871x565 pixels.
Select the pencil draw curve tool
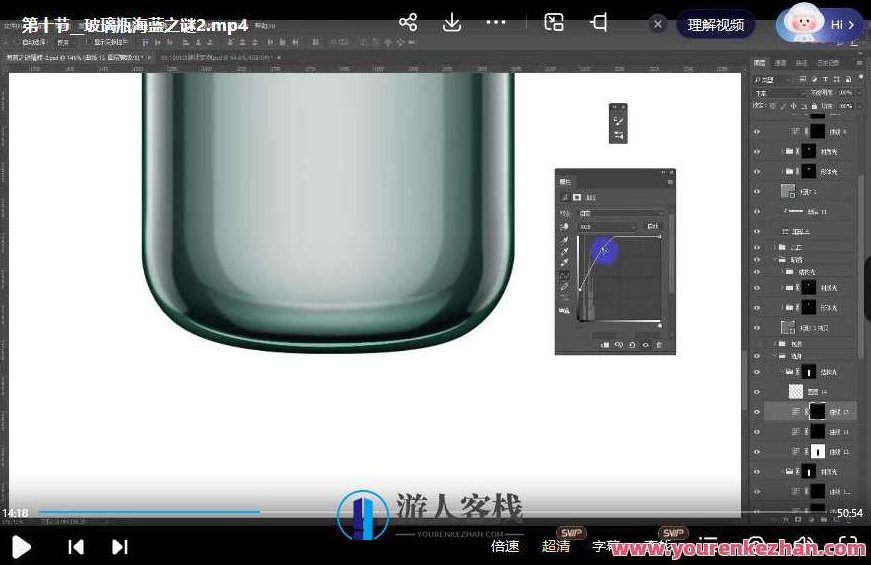pos(564,287)
